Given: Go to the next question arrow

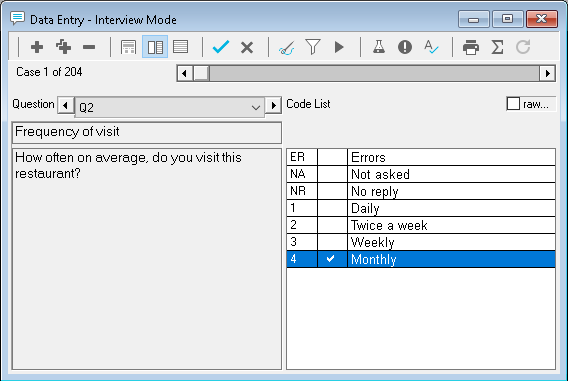Looking at the screenshot, I should click(273, 105).
